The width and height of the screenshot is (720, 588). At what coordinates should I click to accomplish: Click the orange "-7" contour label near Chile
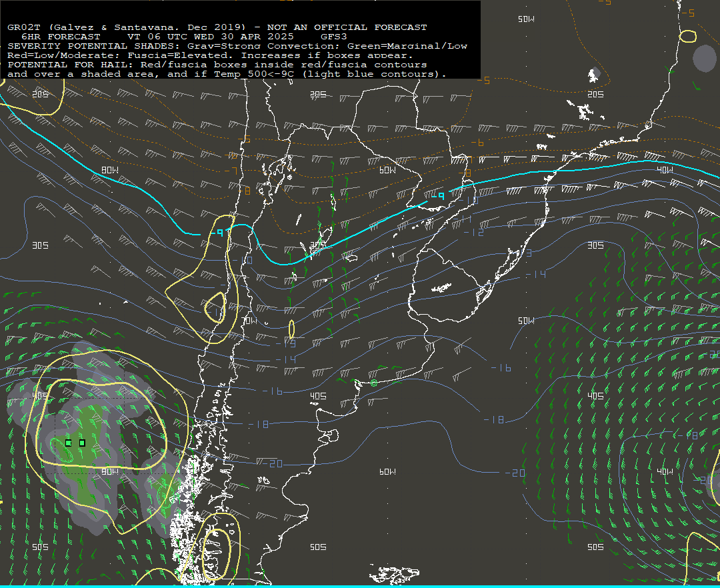tap(231, 171)
